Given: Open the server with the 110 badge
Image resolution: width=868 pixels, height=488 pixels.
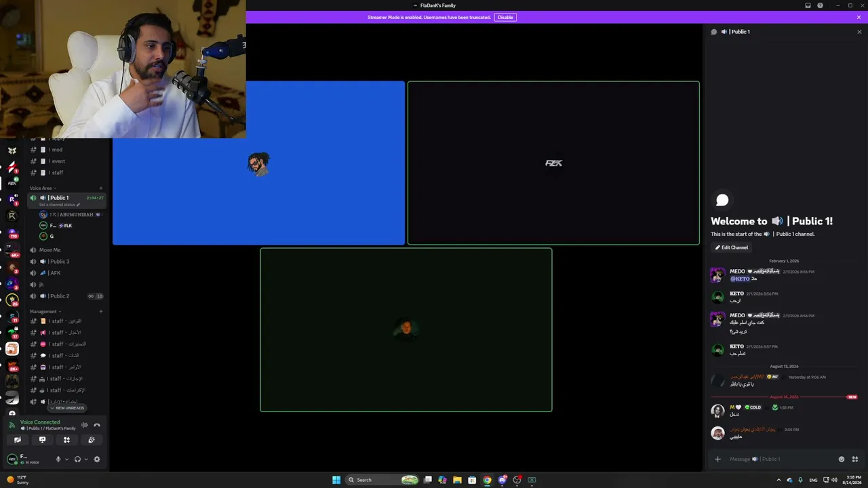Looking at the screenshot, I should 12,232.
